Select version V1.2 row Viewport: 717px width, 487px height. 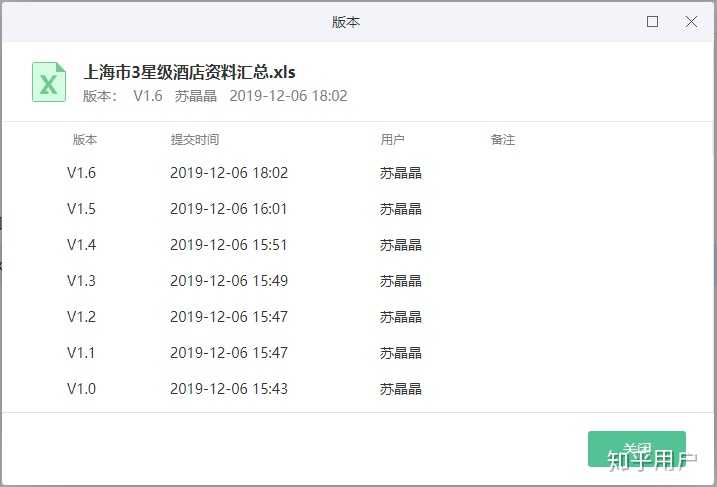click(358, 316)
